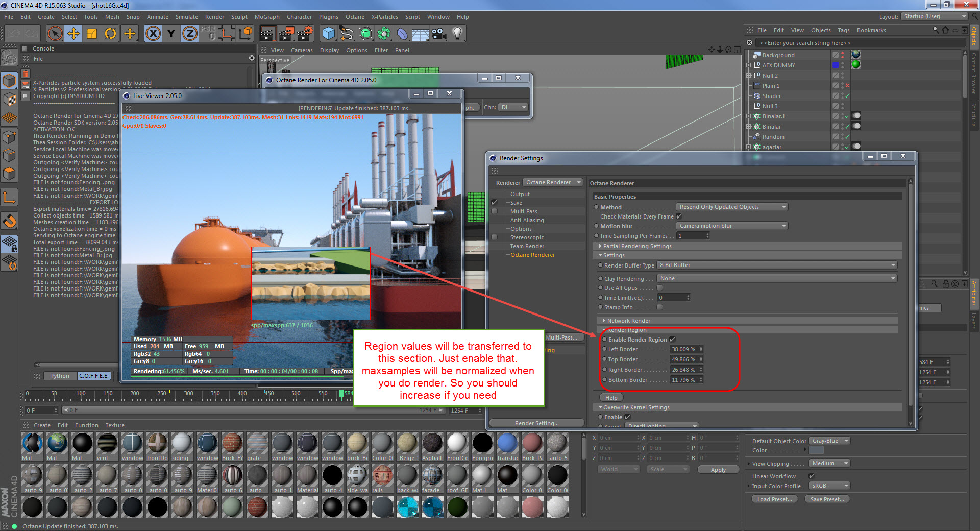Toggle the Linear Workflow checkbox
980x531 pixels.
pyautogui.click(x=812, y=476)
